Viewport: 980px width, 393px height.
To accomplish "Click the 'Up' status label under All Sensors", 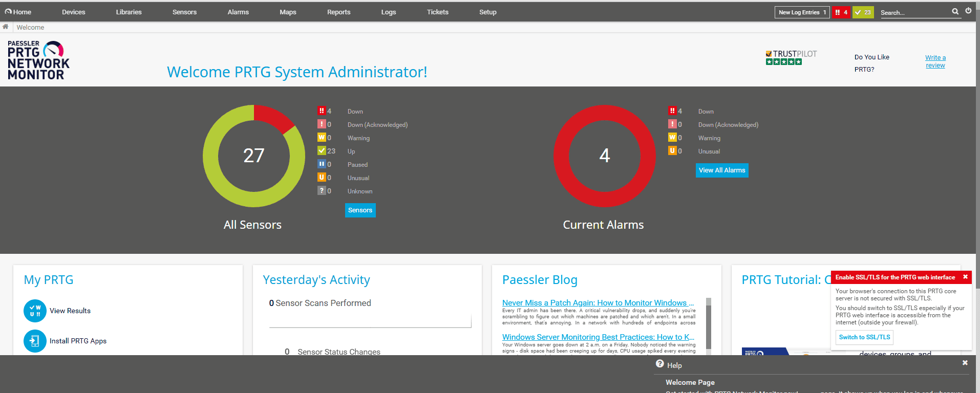I will [x=351, y=151].
